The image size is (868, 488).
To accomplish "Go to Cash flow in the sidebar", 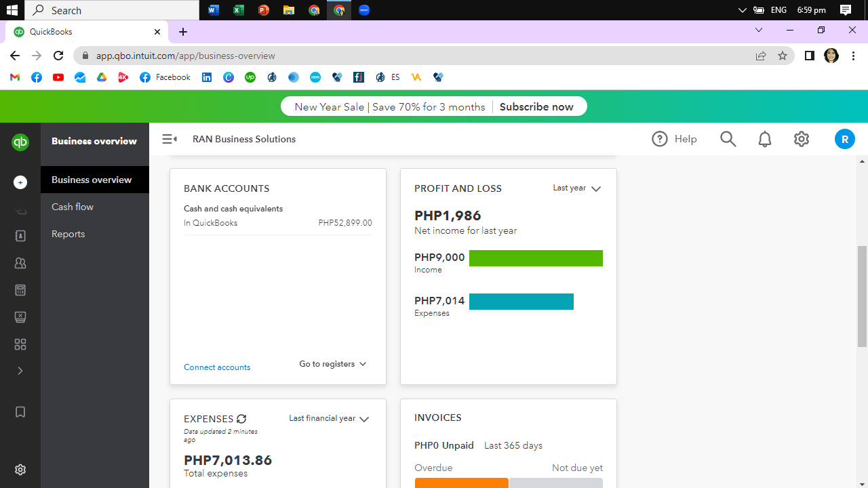I will tap(95, 207).
